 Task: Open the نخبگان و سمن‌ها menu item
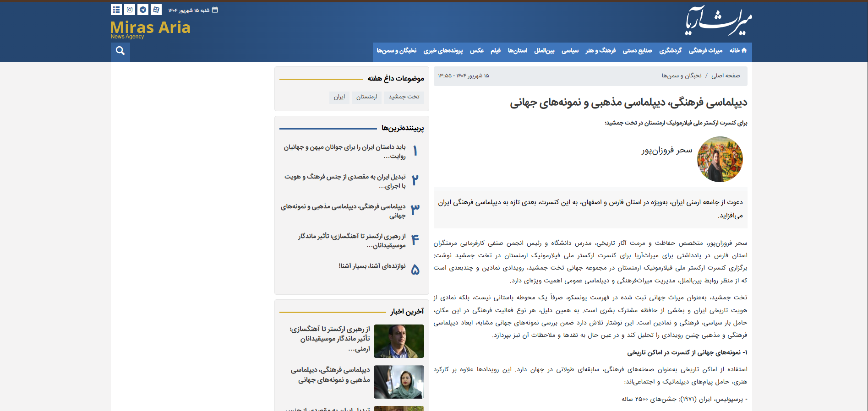396,51
